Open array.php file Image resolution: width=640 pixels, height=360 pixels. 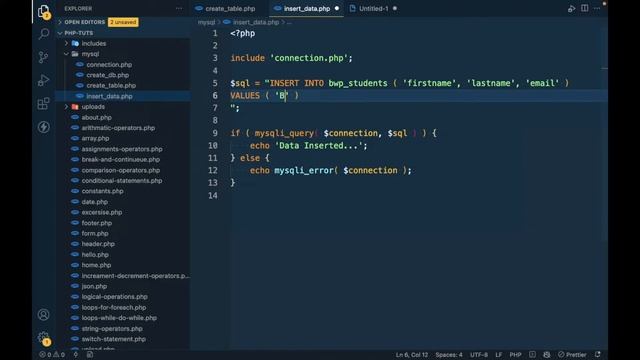95,138
